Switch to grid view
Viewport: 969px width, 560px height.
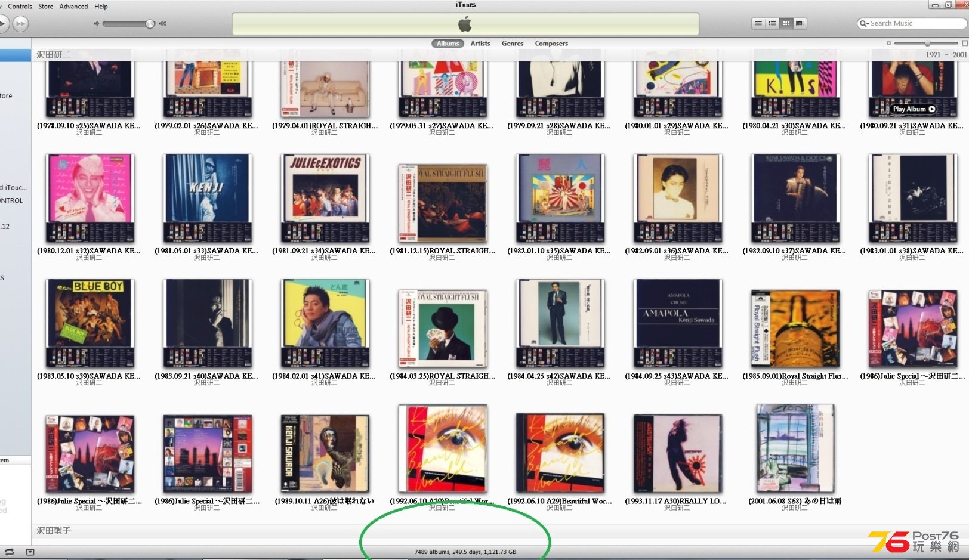pos(786,23)
